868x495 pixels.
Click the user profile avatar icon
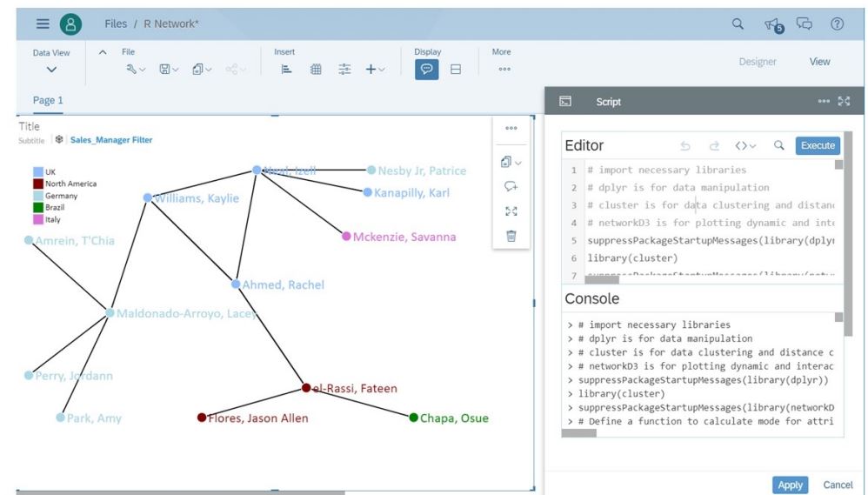[x=70, y=24]
